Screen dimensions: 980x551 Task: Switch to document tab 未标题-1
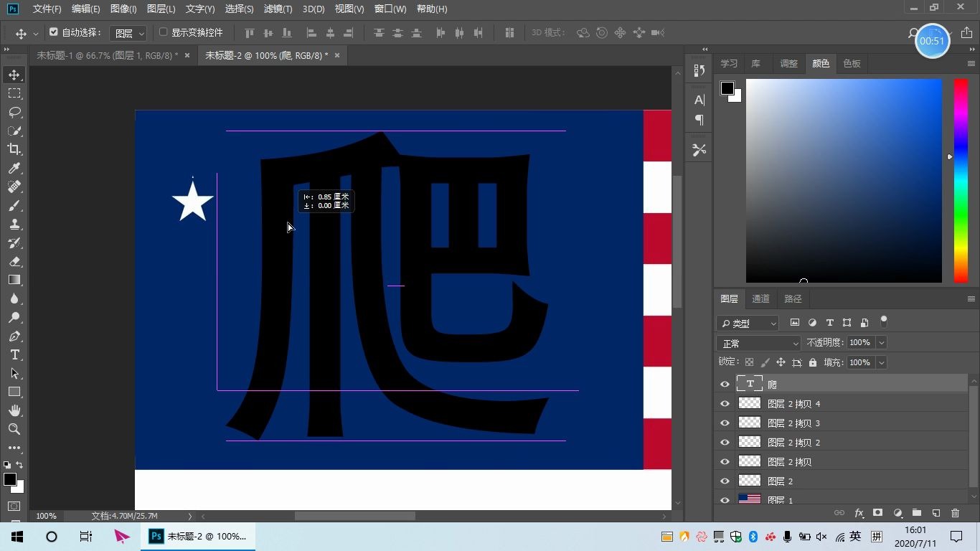107,55
